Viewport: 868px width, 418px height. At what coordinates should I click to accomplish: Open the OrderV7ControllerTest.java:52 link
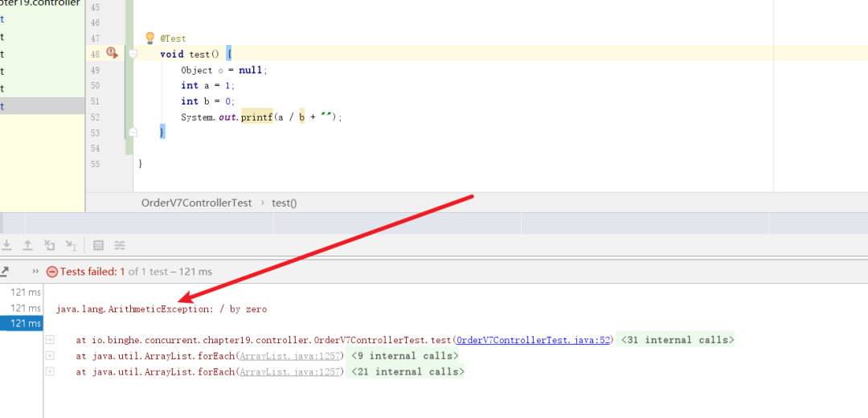[x=533, y=340]
